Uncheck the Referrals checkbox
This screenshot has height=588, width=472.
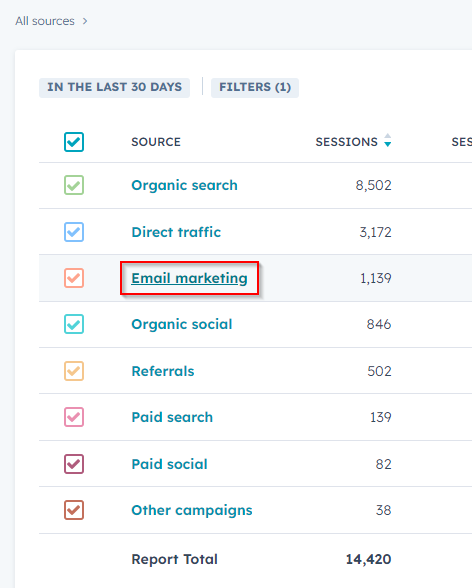pyautogui.click(x=74, y=371)
